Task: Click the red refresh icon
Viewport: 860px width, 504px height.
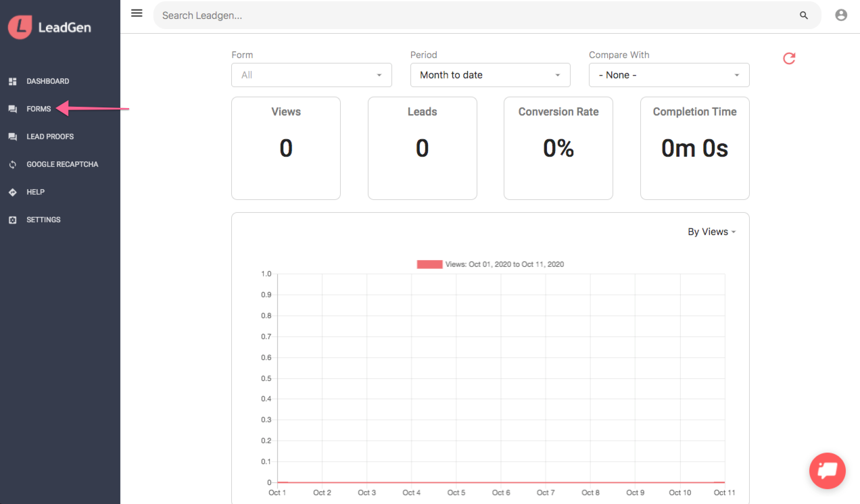Action: click(789, 58)
